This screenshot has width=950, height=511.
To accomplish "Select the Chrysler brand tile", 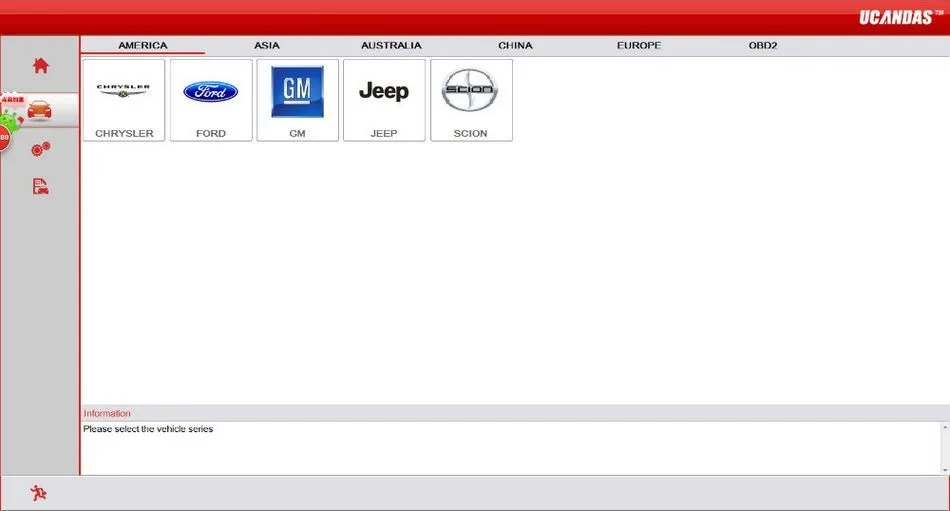I will pyautogui.click(x=124, y=100).
